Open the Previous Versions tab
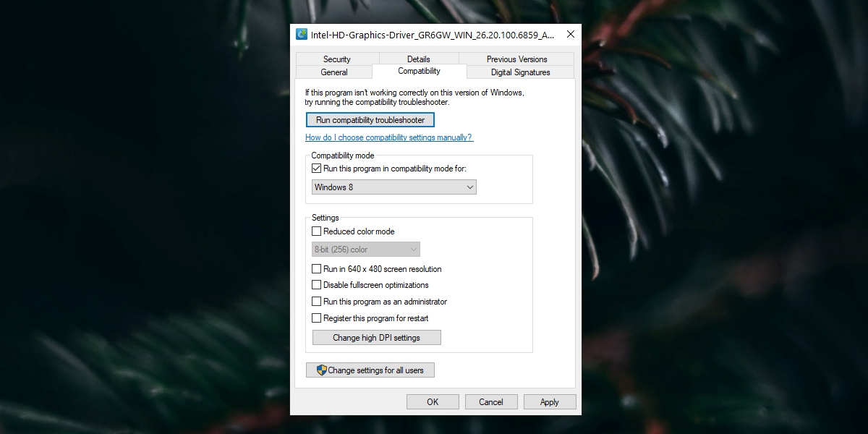Viewport: 868px width, 434px height. (516, 59)
